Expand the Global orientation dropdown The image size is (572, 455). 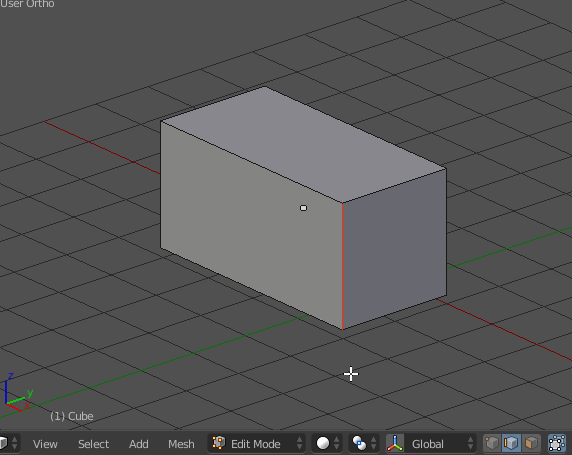tap(441, 443)
